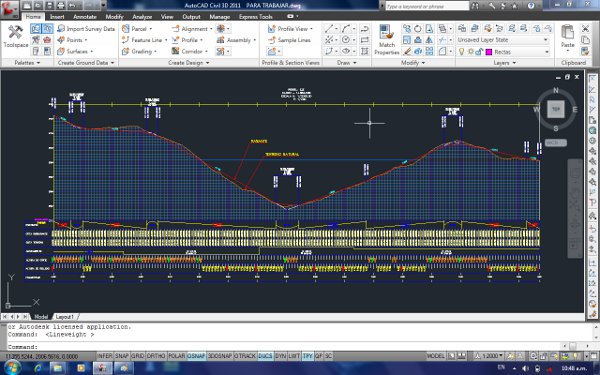Open the Assembly tool
Viewport: 600px width, 375px height.
[236, 40]
